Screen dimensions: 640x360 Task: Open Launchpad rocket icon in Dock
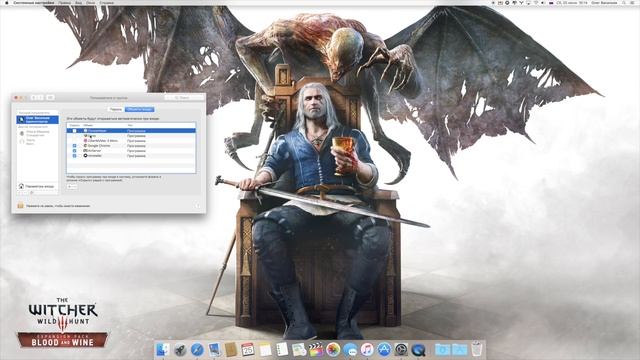[x=180, y=350]
